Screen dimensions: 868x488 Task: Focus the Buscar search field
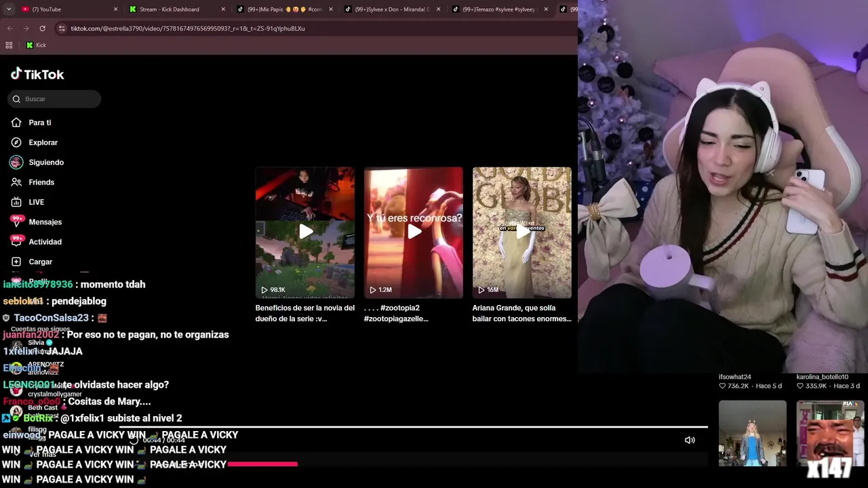[x=54, y=99]
